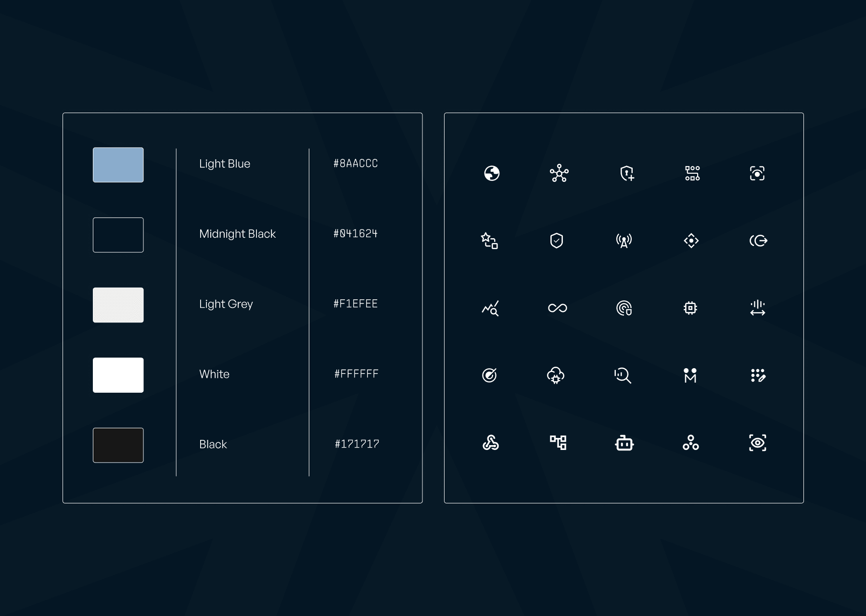The height and width of the screenshot is (616, 866).
Task: Select the radar rings with shield icon
Action: click(624, 308)
